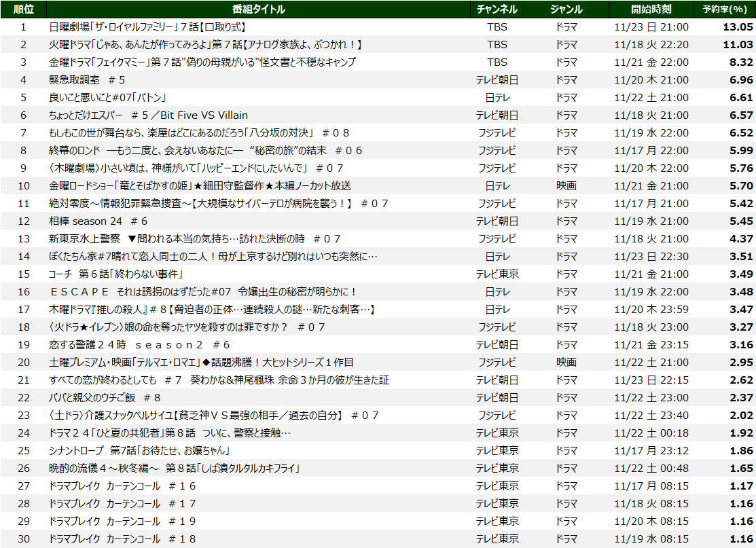The height and width of the screenshot is (548, 756).
Task: Click the チャンネル column header
Action: [497, 9]
